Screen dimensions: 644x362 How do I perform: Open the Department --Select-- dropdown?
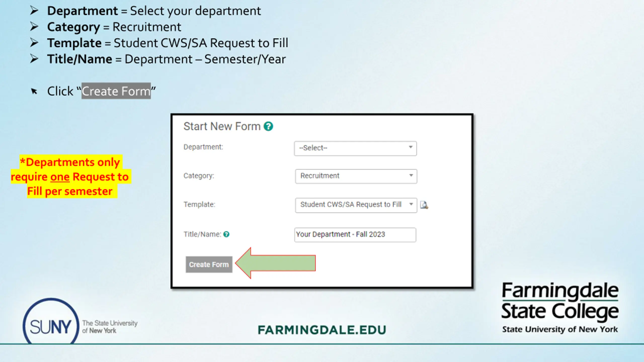pos(355,148)
